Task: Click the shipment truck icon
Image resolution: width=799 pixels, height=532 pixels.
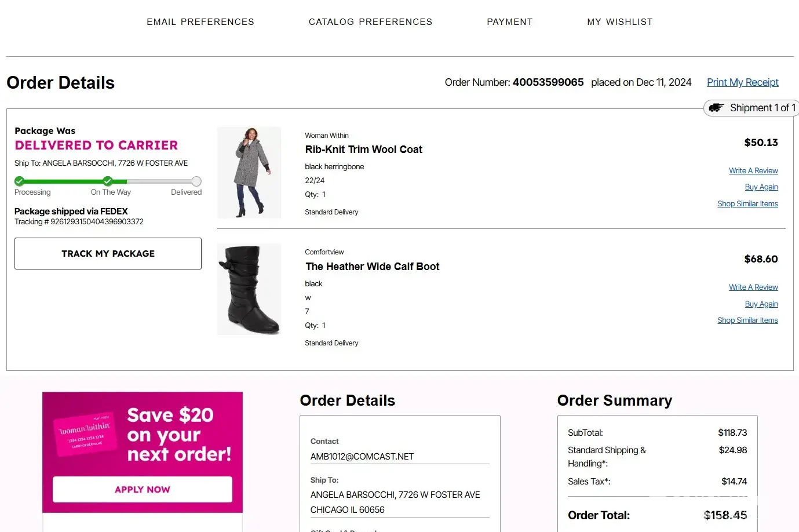Action: [717, 108]
